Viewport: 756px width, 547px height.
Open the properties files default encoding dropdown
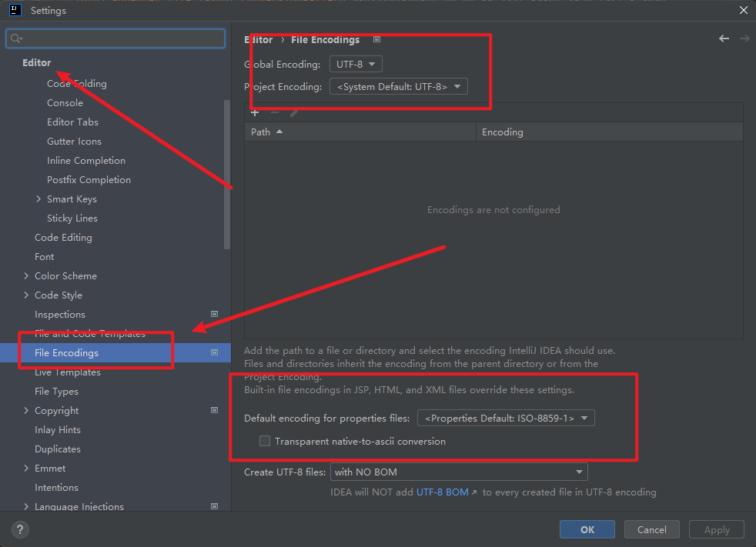click(x=507, y=419)
